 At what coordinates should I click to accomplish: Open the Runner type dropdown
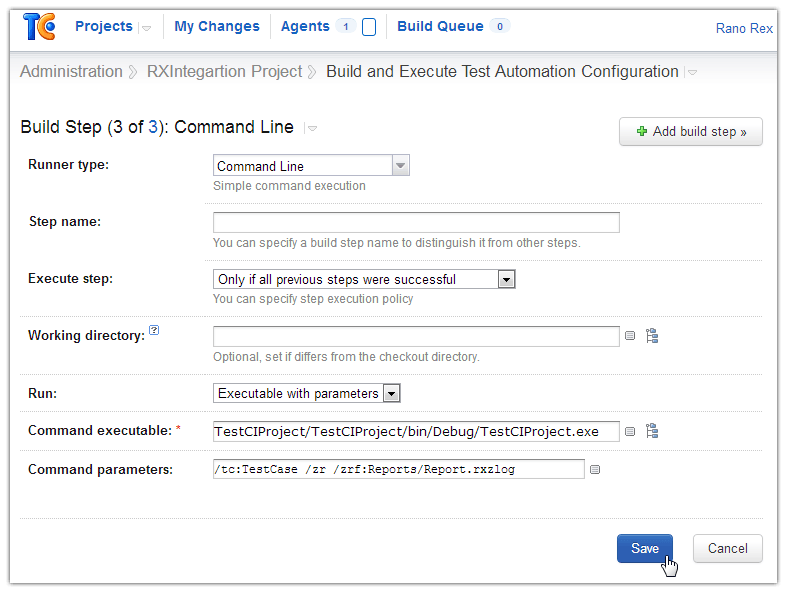pyautogui.click(x=311, y=166)
